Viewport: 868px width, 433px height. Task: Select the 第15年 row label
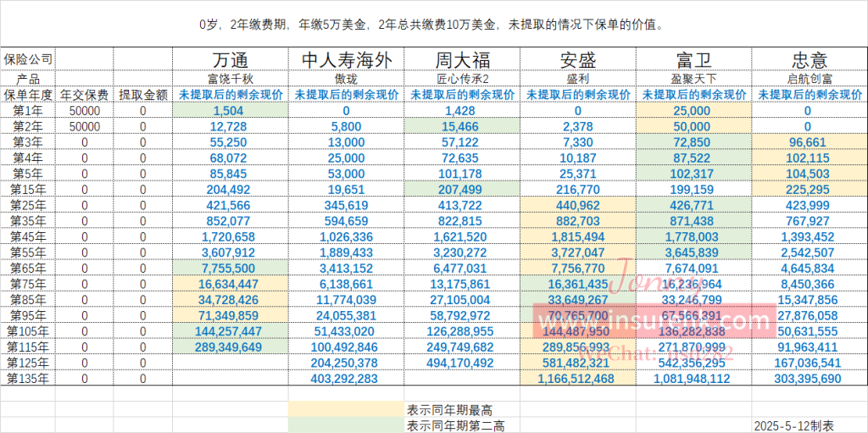pyautogui.click(x=28, y=190)
